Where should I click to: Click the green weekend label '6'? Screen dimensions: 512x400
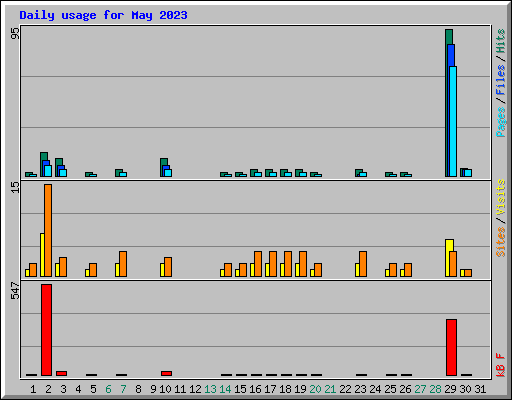coord(108,389)
